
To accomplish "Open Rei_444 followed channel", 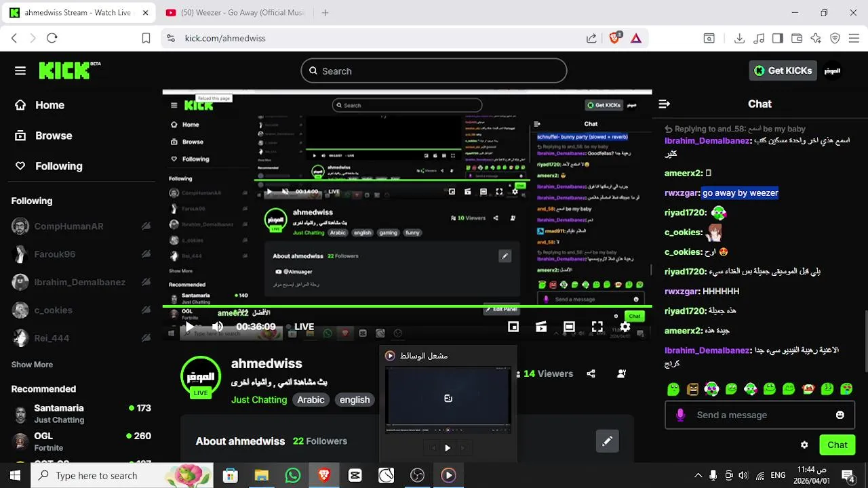I will pos(80,338).
